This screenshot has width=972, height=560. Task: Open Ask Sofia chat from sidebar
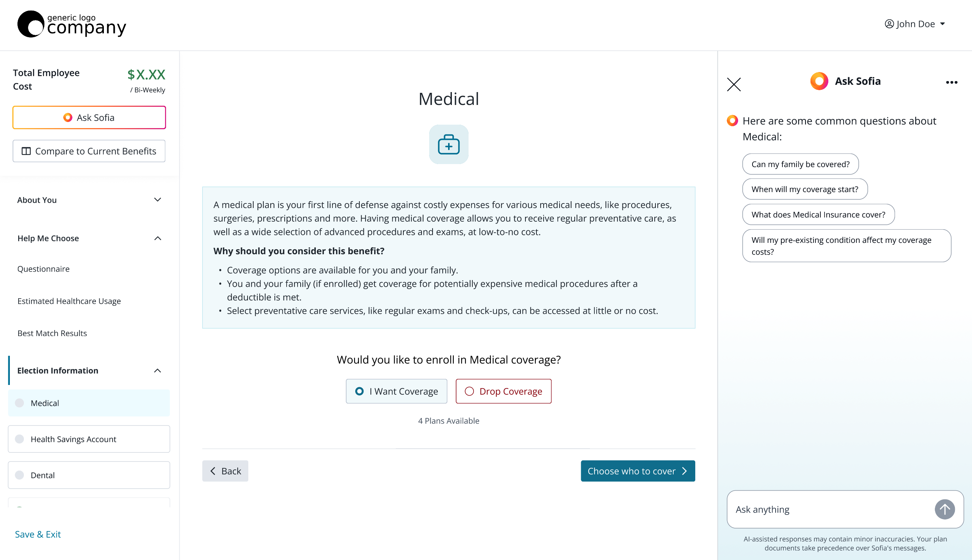coord(89,117)
